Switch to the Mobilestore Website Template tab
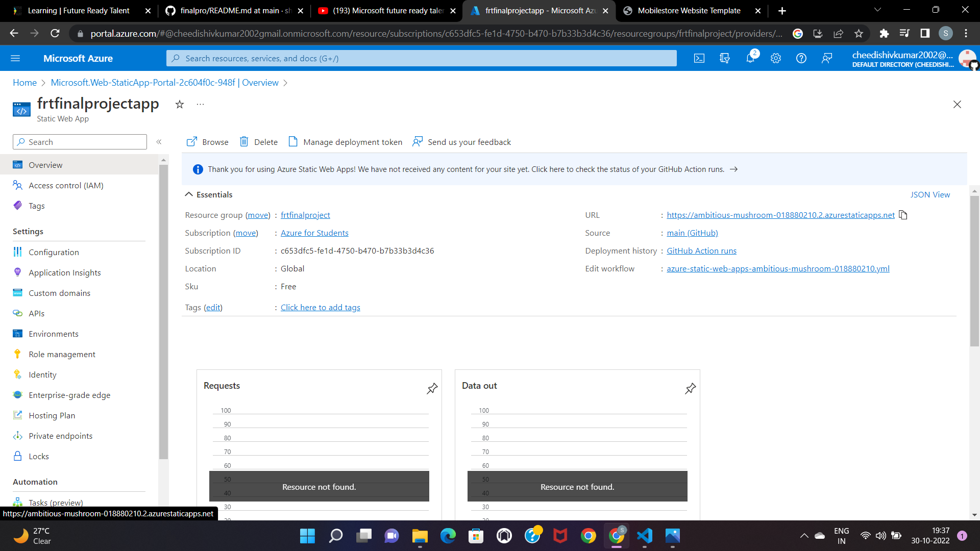 pyautogui.click(x=684, y=10)
